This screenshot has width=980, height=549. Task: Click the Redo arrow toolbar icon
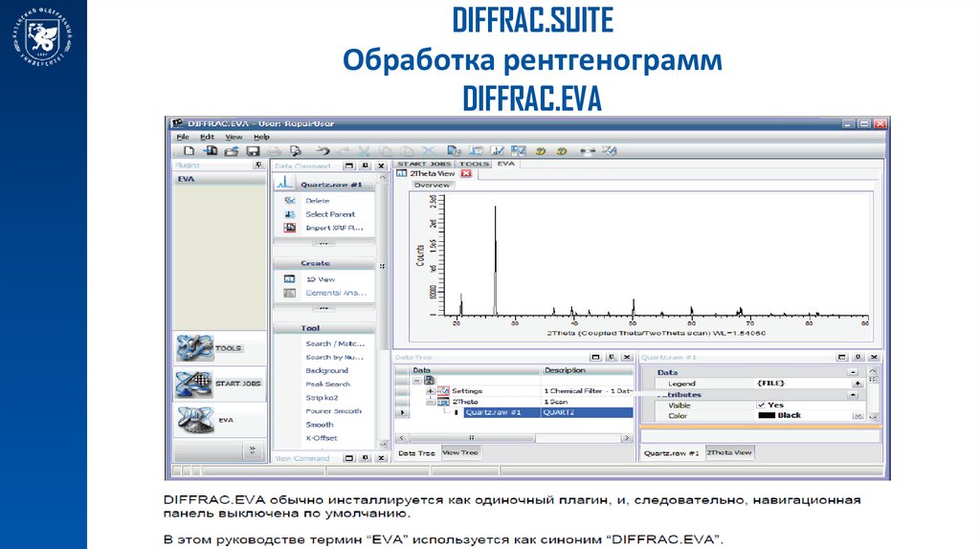344,150
